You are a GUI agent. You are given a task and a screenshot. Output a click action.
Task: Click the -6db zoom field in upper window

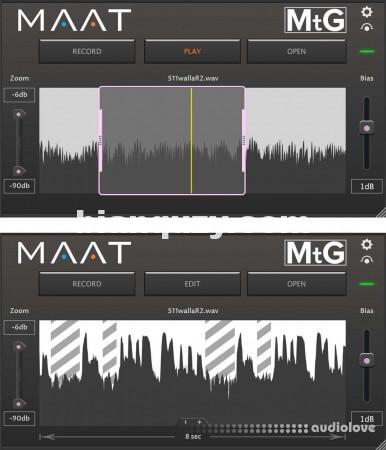19,95
